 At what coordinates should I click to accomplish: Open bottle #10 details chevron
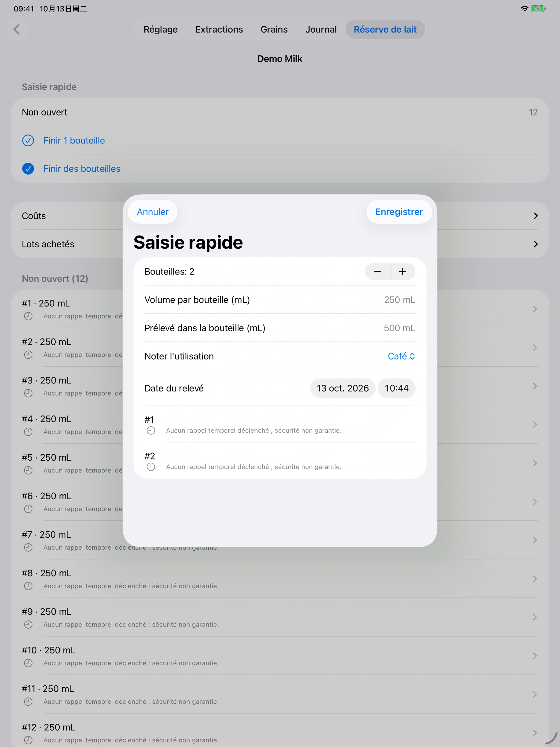point(535,656)
